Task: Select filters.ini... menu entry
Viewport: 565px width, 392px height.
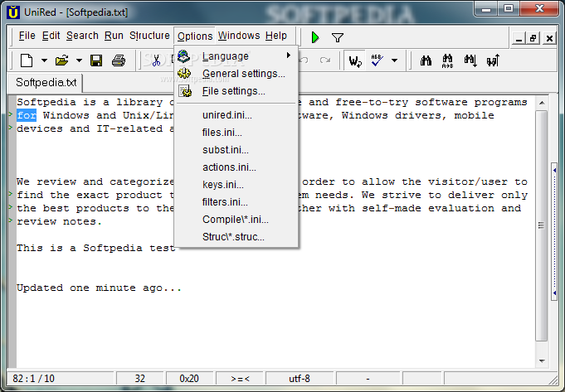Action: 236,202
